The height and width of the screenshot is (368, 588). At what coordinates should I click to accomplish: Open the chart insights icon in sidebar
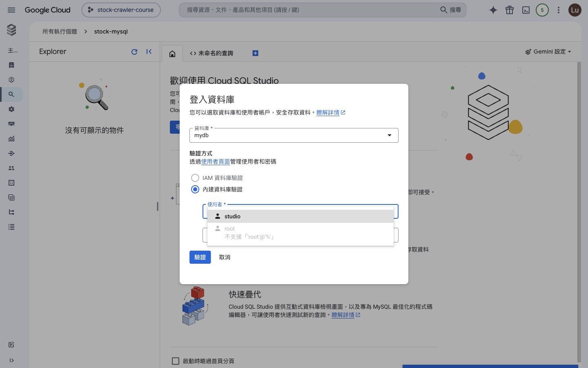11,139
